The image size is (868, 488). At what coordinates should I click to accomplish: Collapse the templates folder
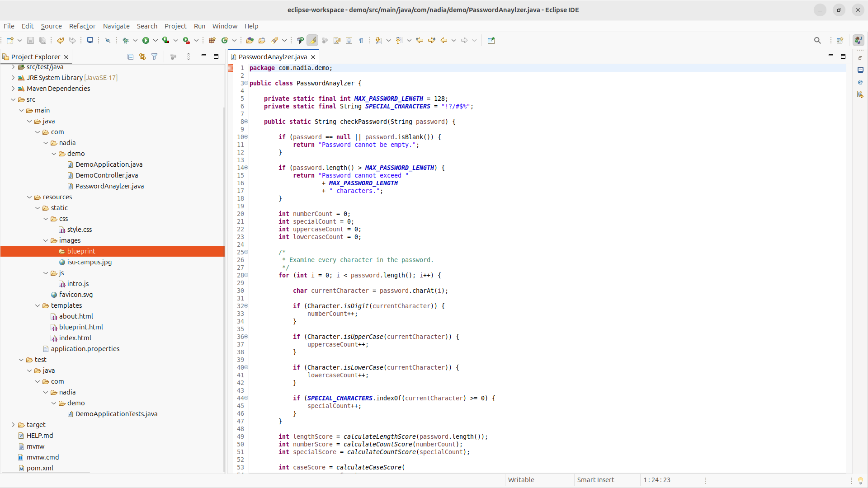pos(38,305)
